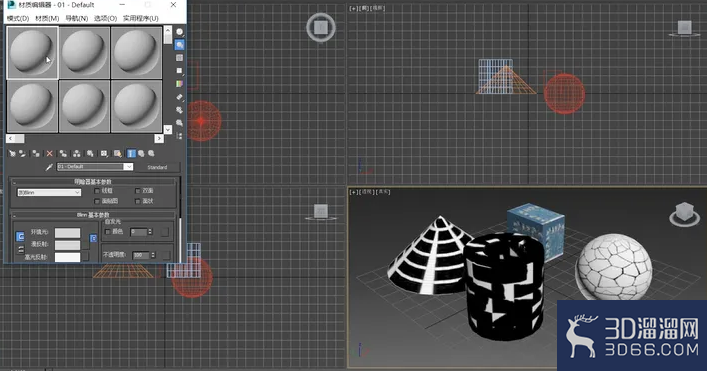The width and height of the screenshot is (707, 371).
Task: Click Put to Library icon
Action: pos(90,154)
